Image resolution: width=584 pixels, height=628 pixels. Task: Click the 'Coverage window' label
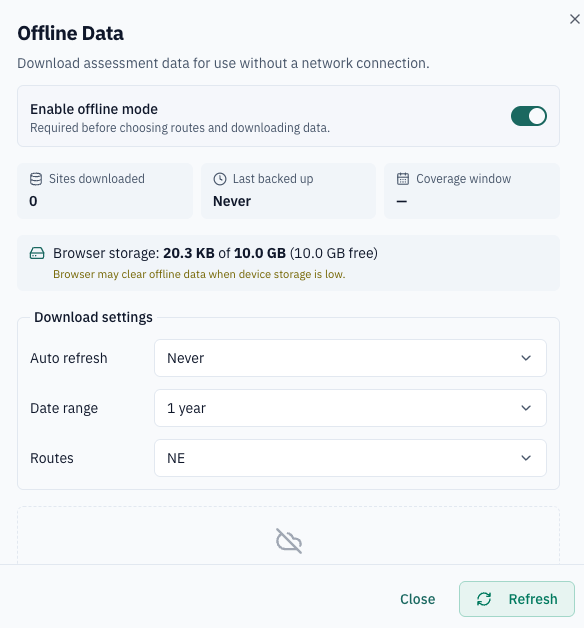(x=463, y=179)
